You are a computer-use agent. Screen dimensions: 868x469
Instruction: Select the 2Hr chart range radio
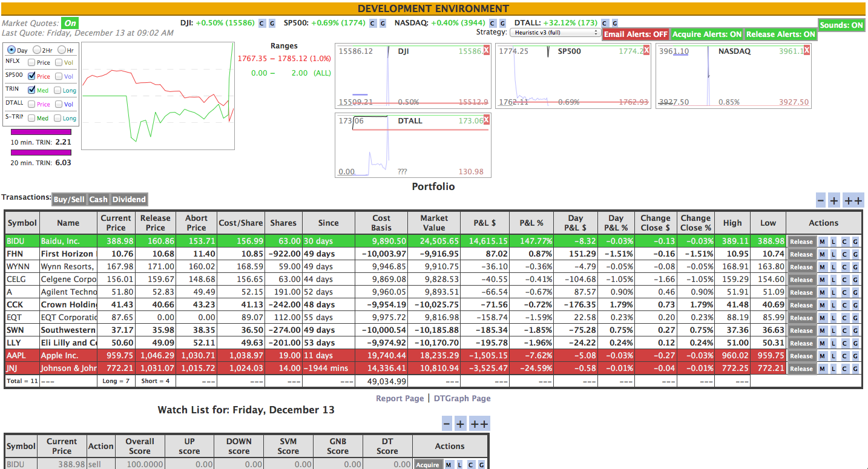coord(37,50)
